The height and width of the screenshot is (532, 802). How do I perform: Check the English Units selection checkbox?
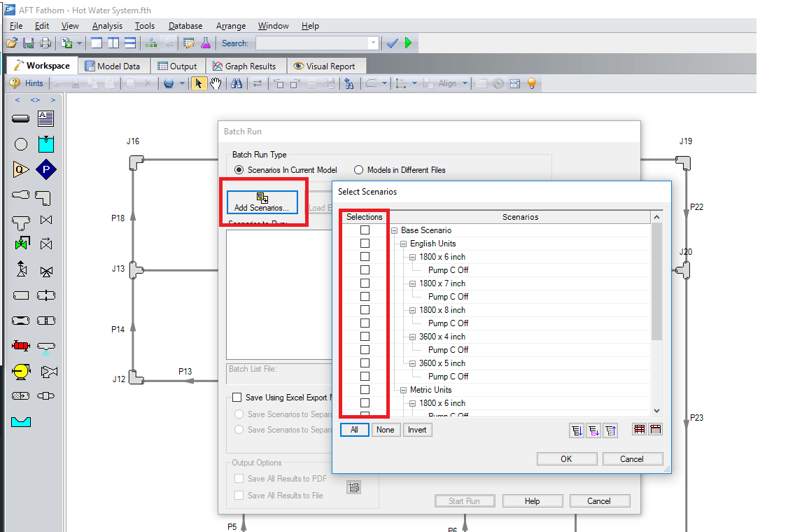(x=365, y=244)
